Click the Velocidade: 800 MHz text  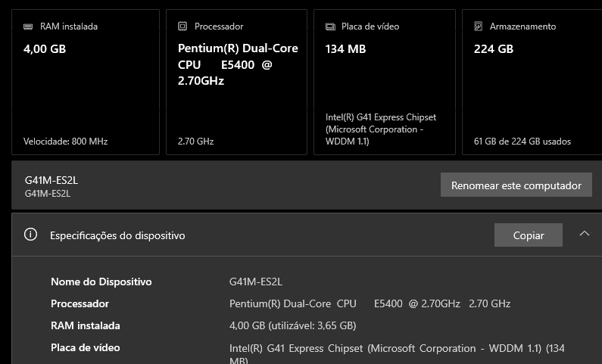point(65,142)
